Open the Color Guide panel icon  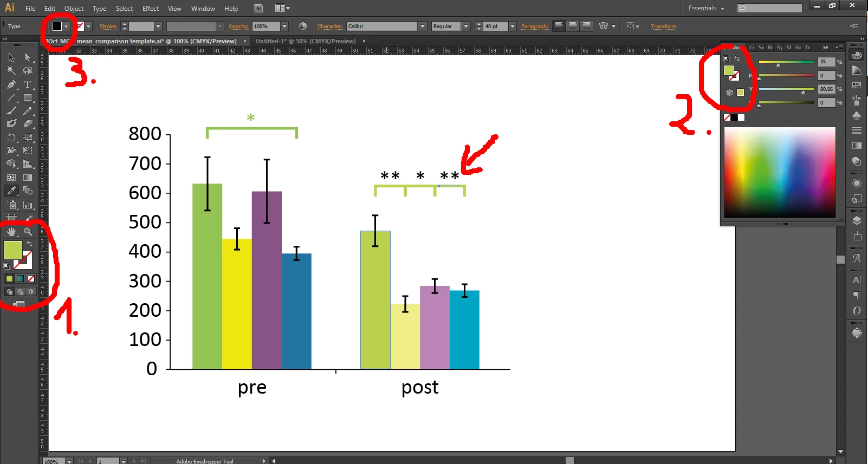pyautogui.click(x=857, y=71)
